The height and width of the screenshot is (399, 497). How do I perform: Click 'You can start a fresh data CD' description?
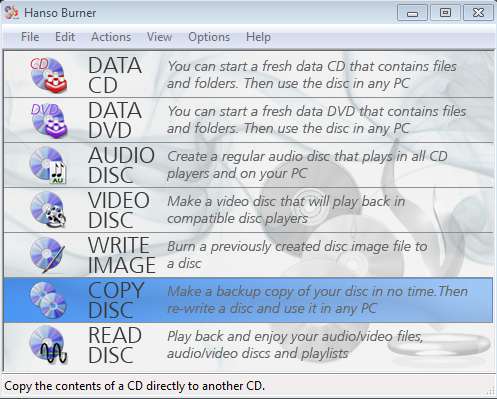point(312,75)
